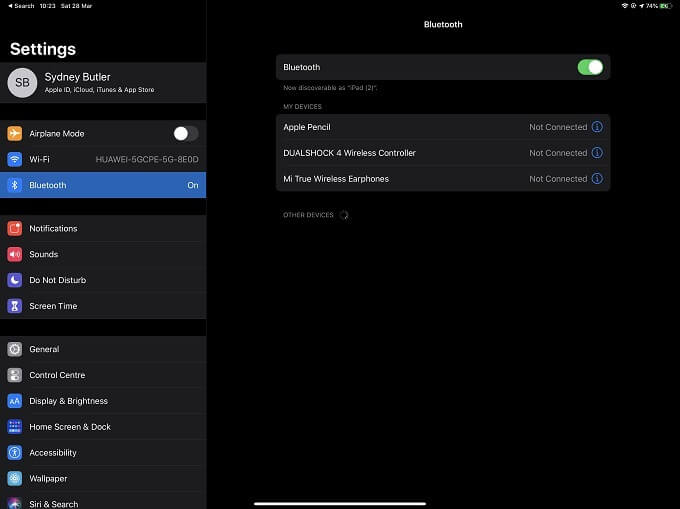Enable the Airplane Mode switch

[x=186, y=133]
